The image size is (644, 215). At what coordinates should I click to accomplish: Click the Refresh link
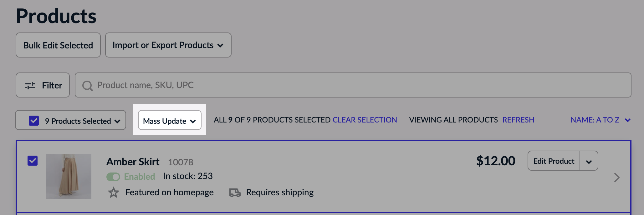pyautogui.click(x=518, y=120)
